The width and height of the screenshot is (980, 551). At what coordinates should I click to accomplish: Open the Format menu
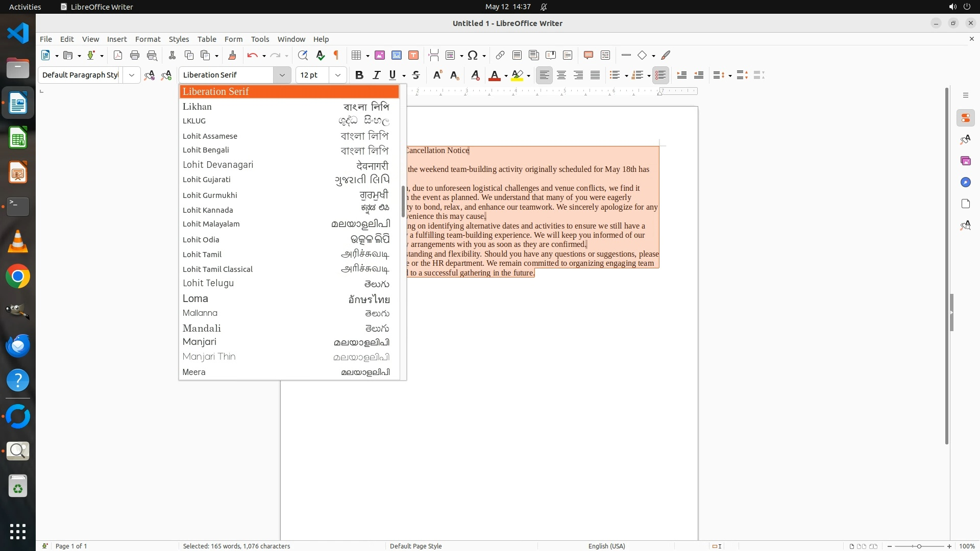click(148, 39)
